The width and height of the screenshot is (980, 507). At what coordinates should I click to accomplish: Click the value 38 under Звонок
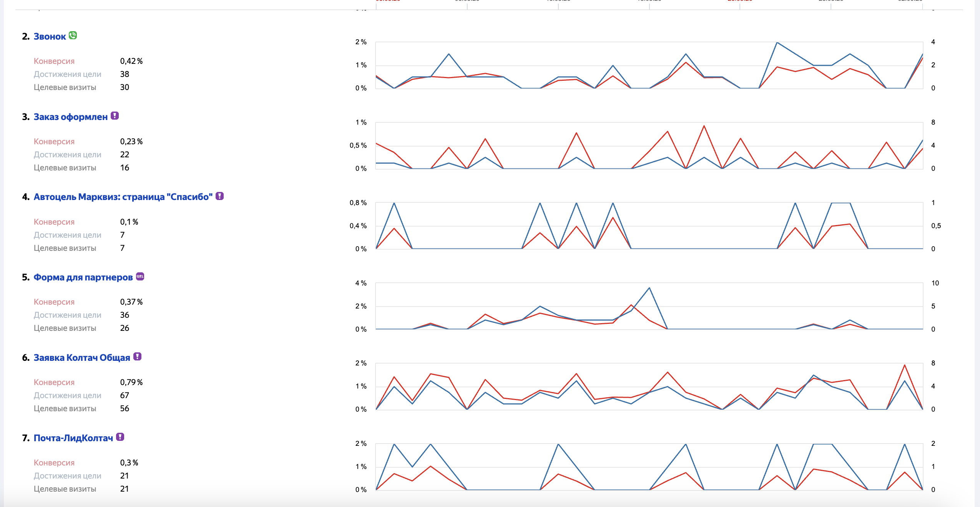[x=125, y=74]
